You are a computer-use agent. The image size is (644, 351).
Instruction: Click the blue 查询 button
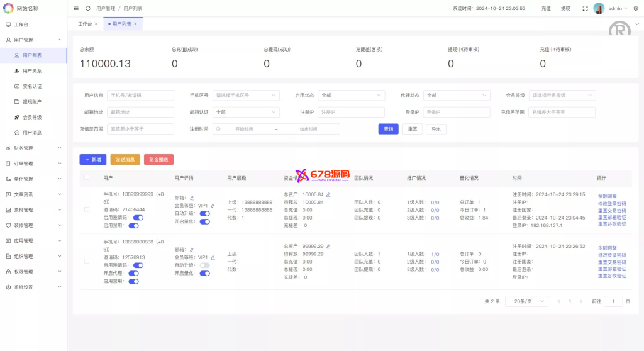pyautogui.click(x=388, y=129)
